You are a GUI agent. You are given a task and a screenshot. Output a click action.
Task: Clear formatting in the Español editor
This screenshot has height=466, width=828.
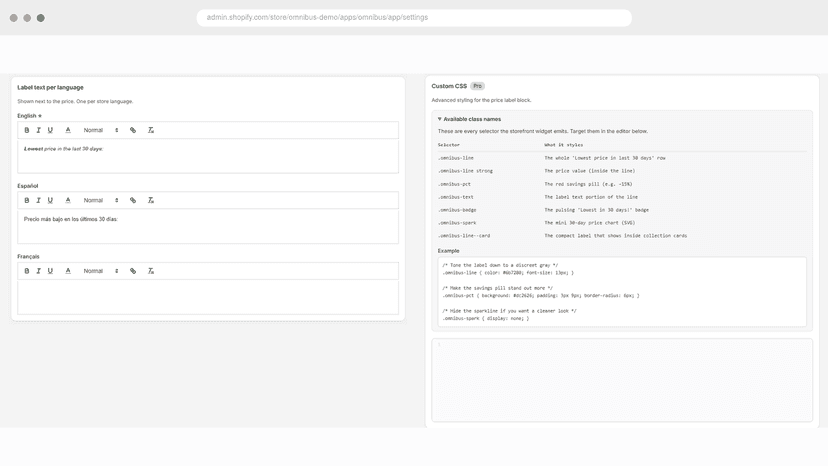pyautogui.click(x=150, y=200)
